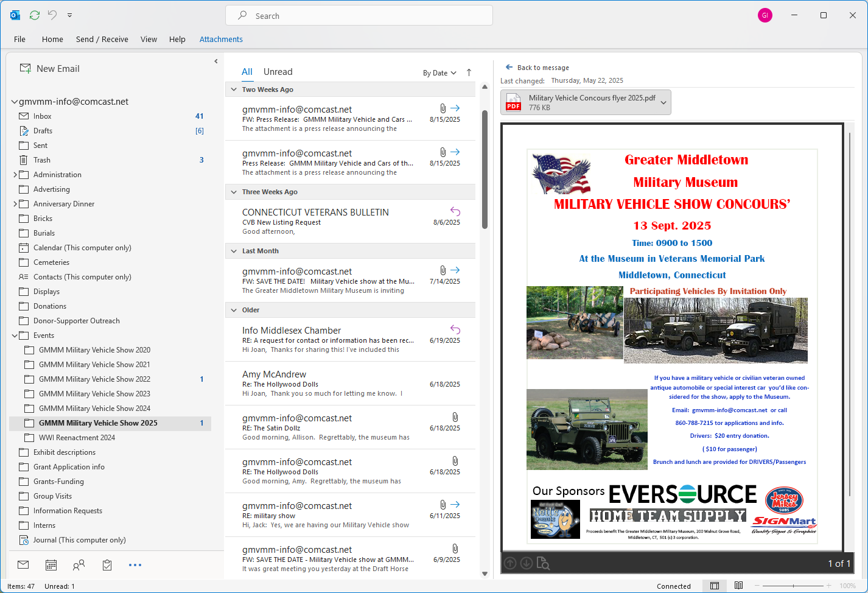Go to next page in PDF preview
Viewport: 868px width, 593px height.
527,564
